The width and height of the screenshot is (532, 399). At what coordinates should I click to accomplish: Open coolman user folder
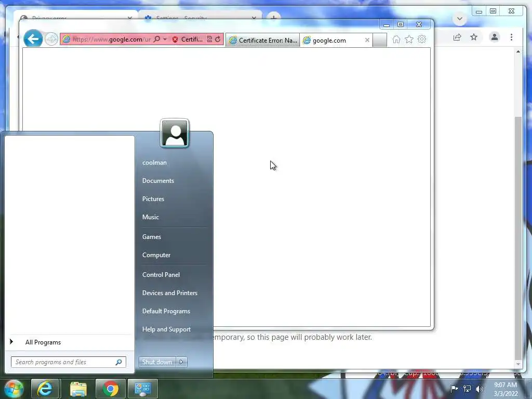[154, 163]
